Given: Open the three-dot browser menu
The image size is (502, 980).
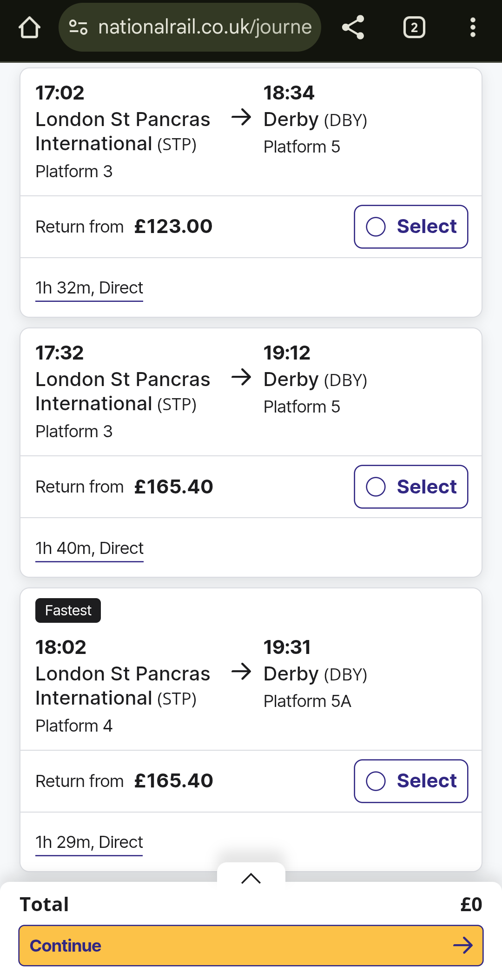Looking at the screenshot, I should (473, 27).
